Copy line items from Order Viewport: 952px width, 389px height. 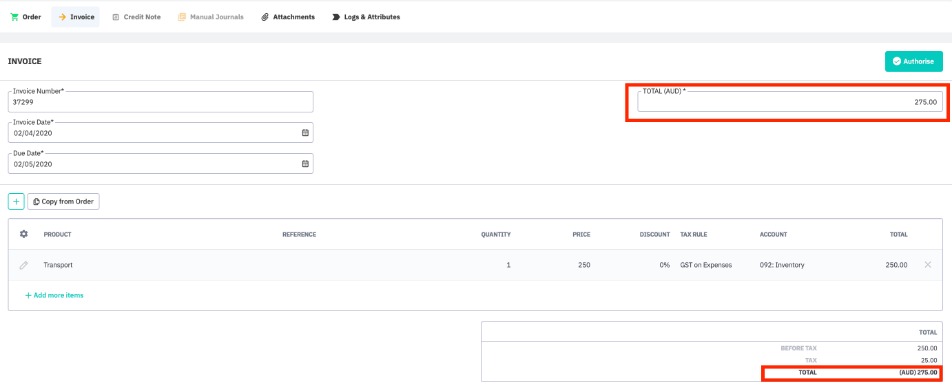pos(63,201)
